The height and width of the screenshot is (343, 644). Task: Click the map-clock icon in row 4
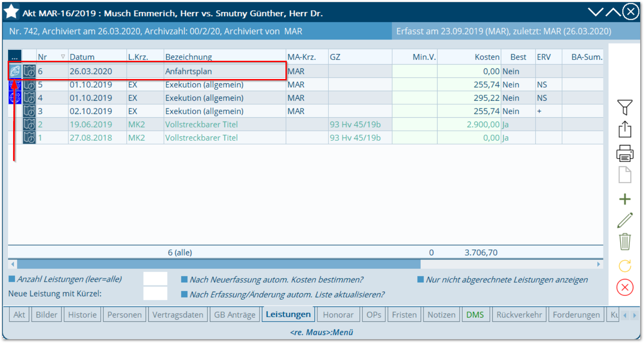[29, 98]
